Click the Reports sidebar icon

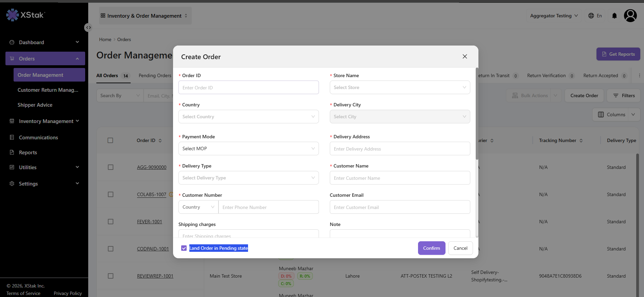pyautogui.click(x=12, y=152)
